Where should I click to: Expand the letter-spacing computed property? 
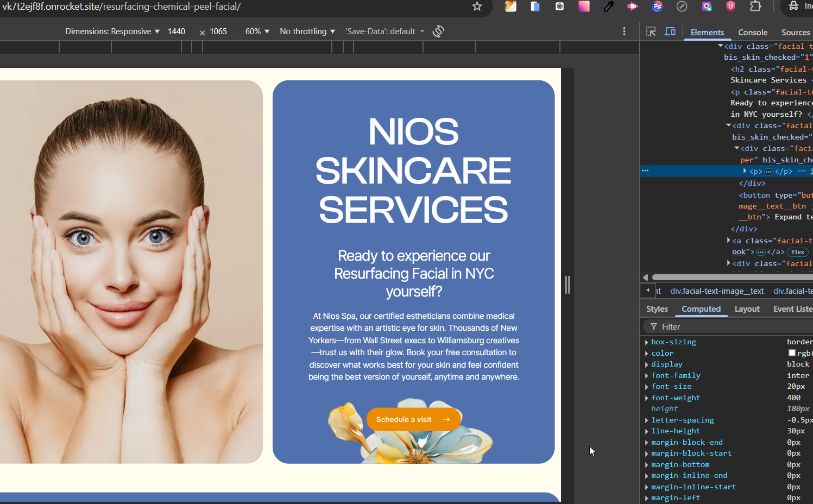click(x=646, y=420)
